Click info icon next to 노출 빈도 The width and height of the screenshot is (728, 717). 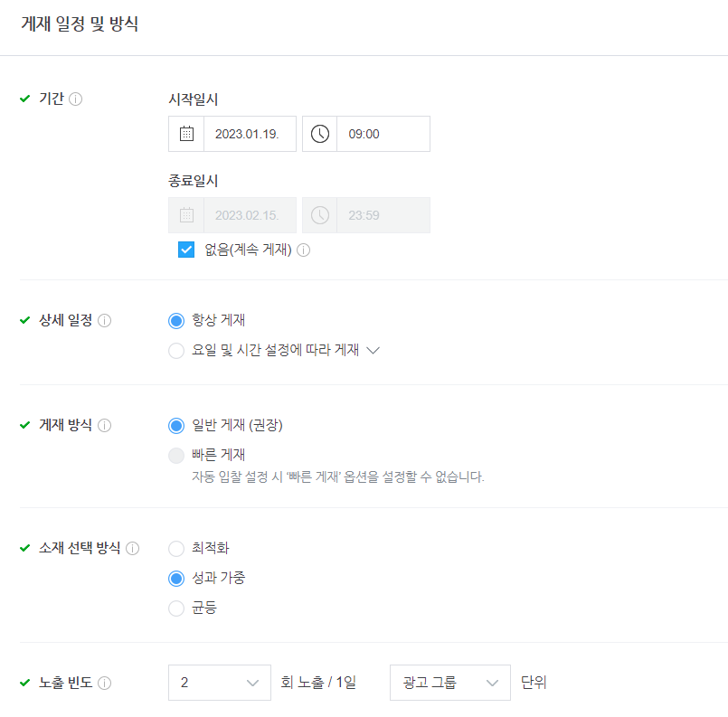(105, 683)
